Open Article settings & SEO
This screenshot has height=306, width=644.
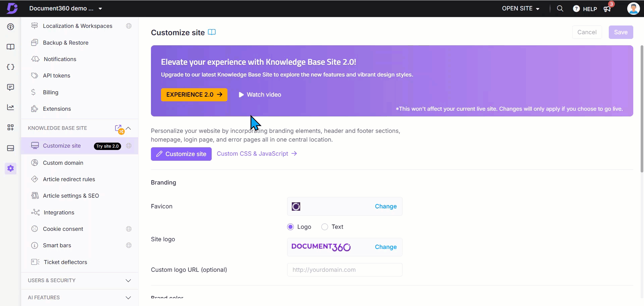[x=71, y=196]
